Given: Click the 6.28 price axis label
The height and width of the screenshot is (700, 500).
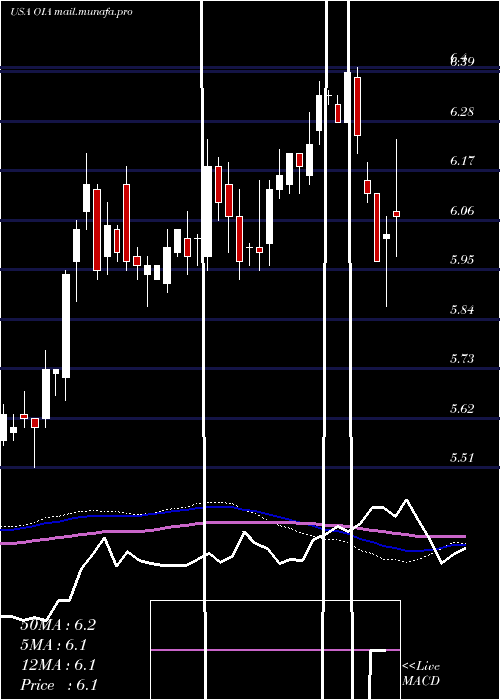Looking at the screenshot, I should tap(462, 112).
